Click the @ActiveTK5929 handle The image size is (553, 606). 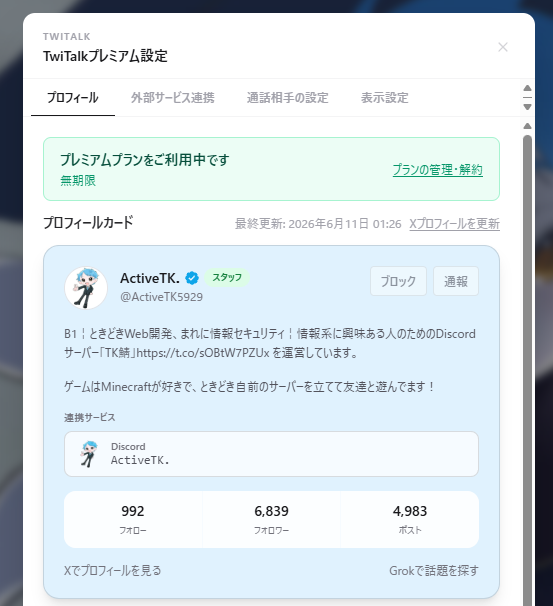click(x=162, y=297)
